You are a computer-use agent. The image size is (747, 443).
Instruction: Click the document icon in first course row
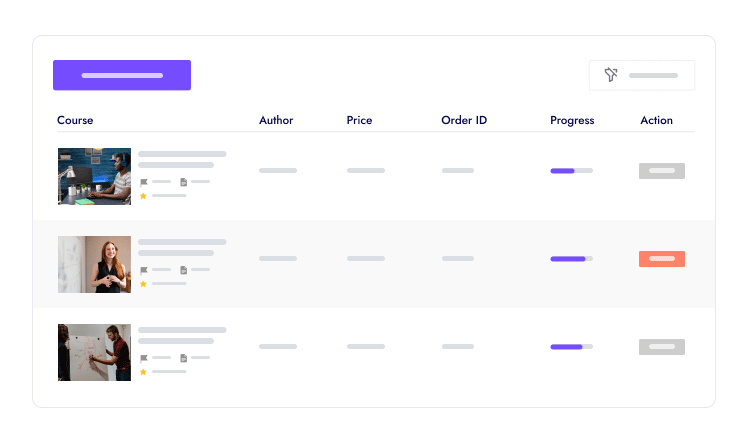click(184, 182)
